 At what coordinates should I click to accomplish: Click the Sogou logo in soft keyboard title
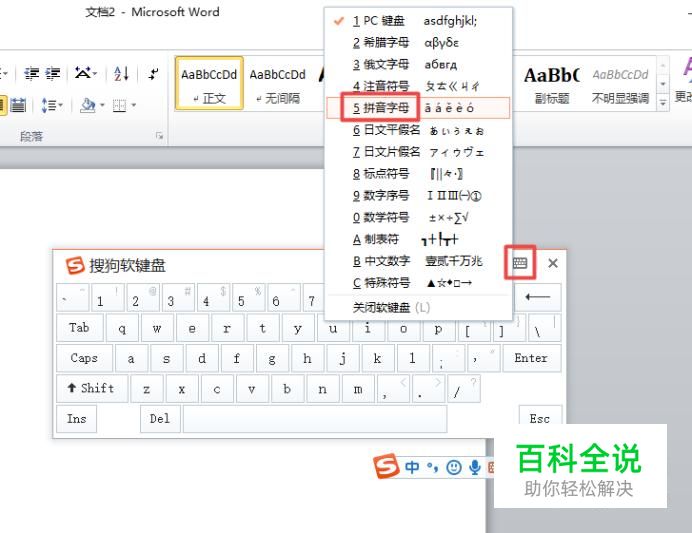(75, 266)
